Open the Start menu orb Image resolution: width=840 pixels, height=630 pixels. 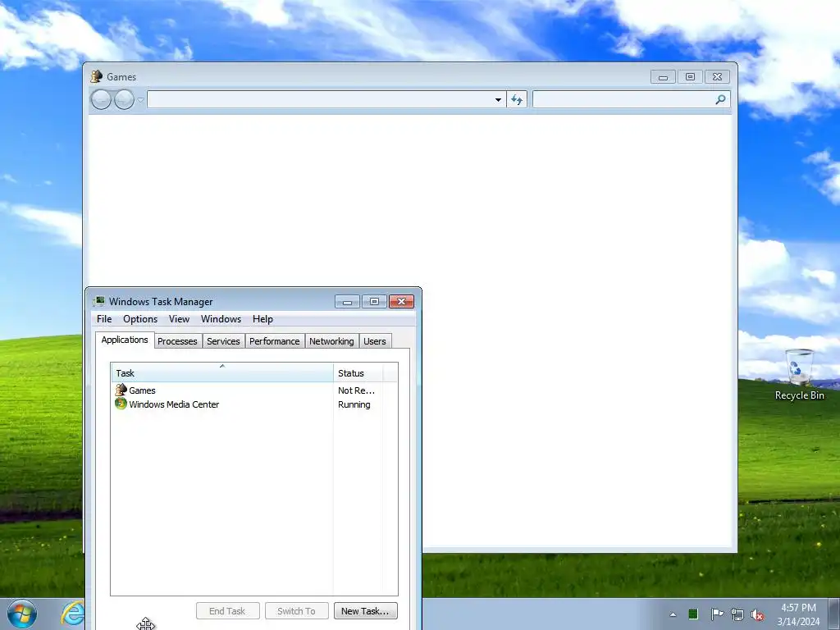coord(22,614)
